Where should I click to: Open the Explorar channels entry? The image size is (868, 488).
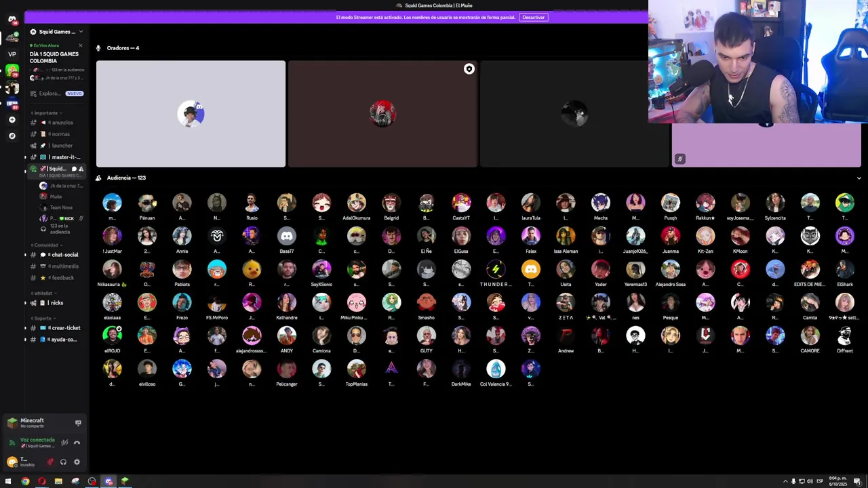point(56,94)
